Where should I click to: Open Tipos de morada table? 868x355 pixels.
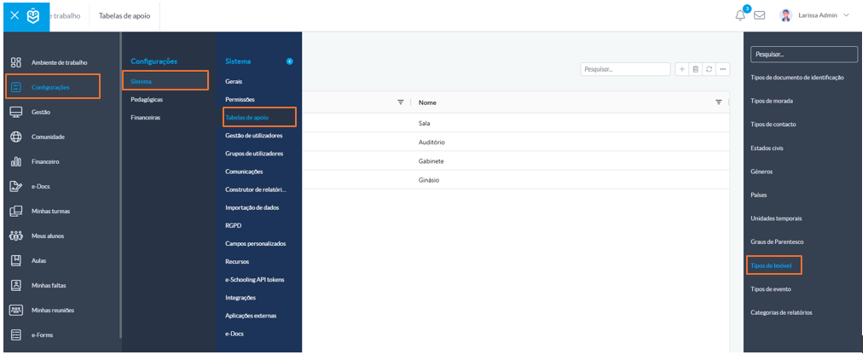point(771,102)
